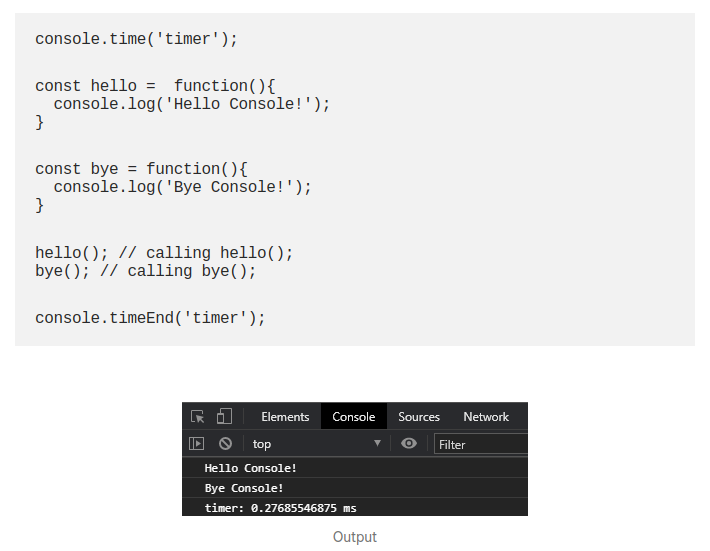Show the console sidebar panel icon
This screenshot has width=710, height=551.
[197, 444]
